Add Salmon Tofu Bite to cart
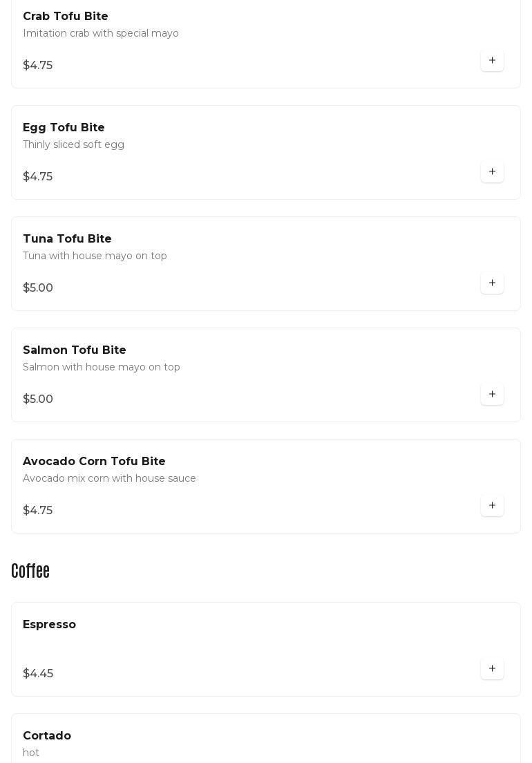The width and height of the screenshot is (532, 763). pos(492,395)
